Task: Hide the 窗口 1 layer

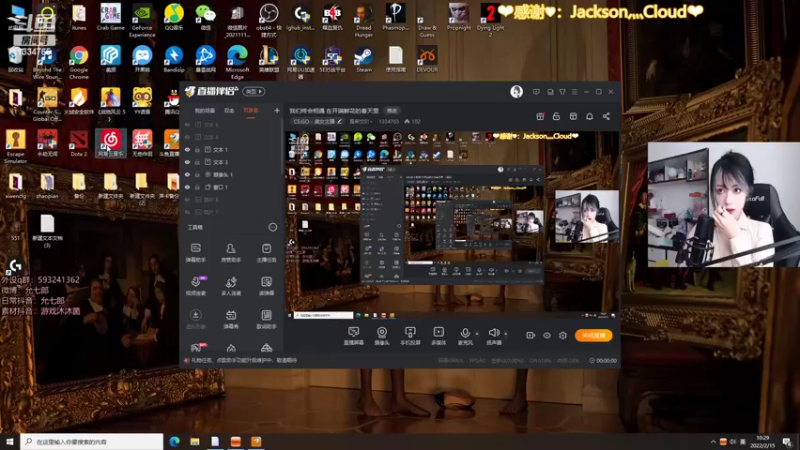Action: pyautogui.click(x=187, y=187)
